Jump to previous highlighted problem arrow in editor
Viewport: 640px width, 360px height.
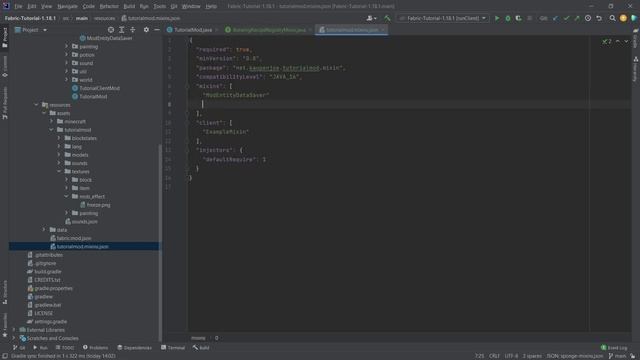[618, 42]
